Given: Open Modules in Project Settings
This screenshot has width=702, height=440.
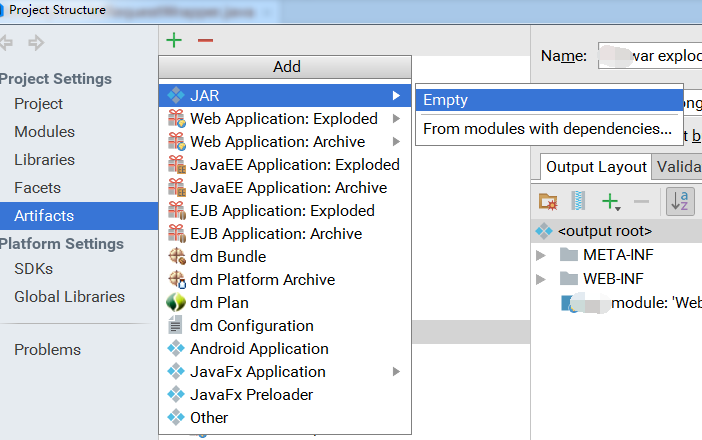Looking at the screenshot, I should pos(44,132).
